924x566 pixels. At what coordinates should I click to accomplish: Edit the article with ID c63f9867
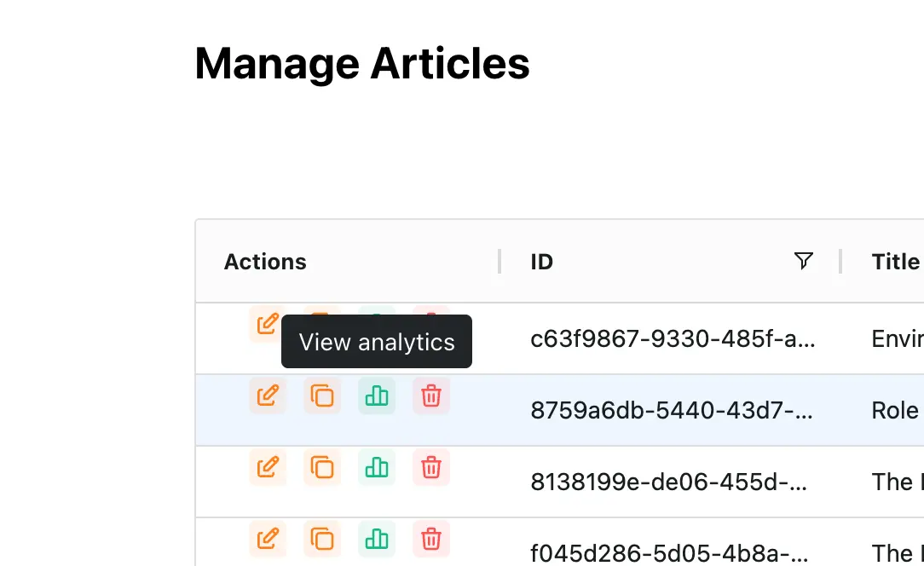click(x=267, y=323)
